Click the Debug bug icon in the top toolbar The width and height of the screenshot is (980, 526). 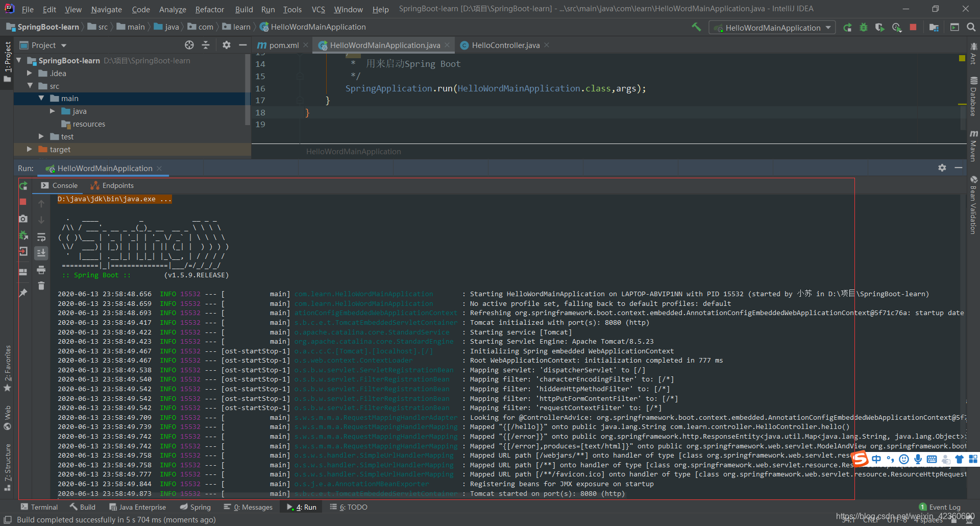[864, 28]
